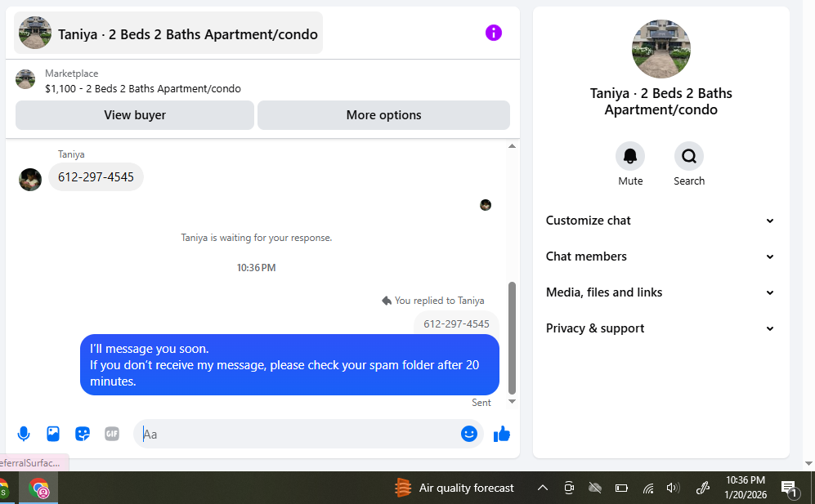Open conversation information via purple info icon
The height and width of the screenshot is (504, 815).
(493, 33)
